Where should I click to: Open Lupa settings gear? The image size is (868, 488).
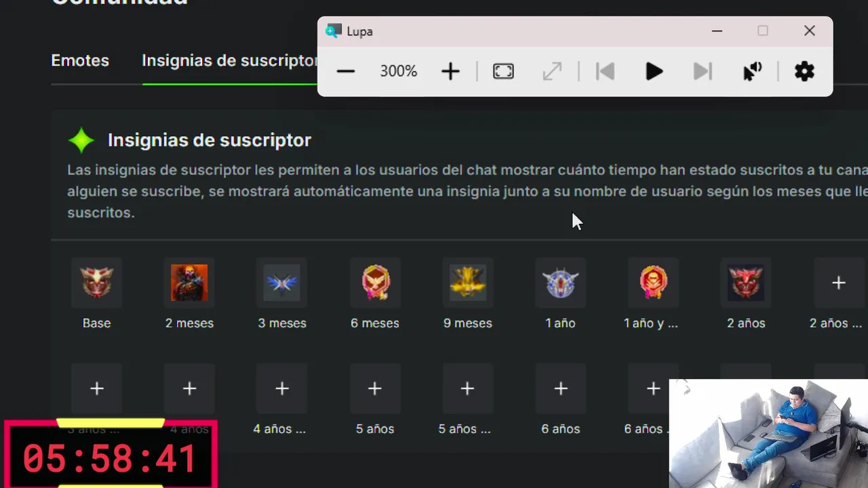tap(804, 71)
